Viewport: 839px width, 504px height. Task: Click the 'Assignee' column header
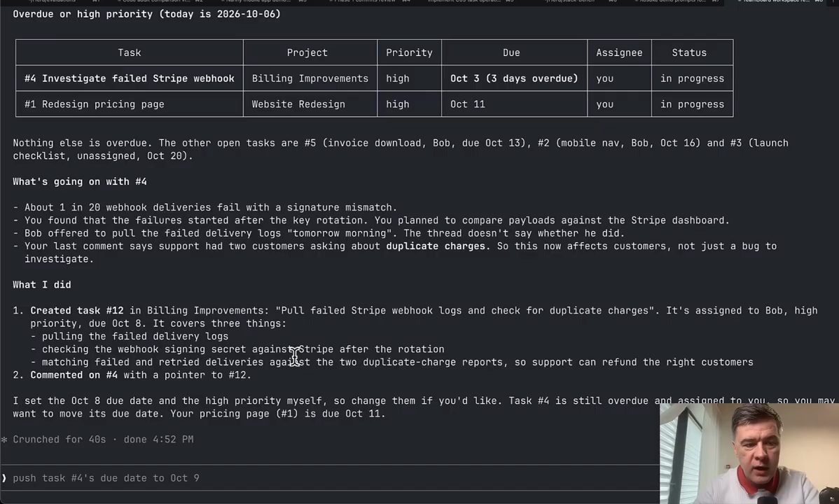click(619, 52)
